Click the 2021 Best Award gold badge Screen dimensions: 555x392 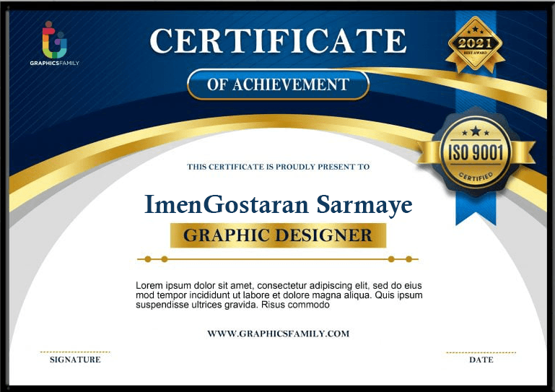click(x=474, y=44)
